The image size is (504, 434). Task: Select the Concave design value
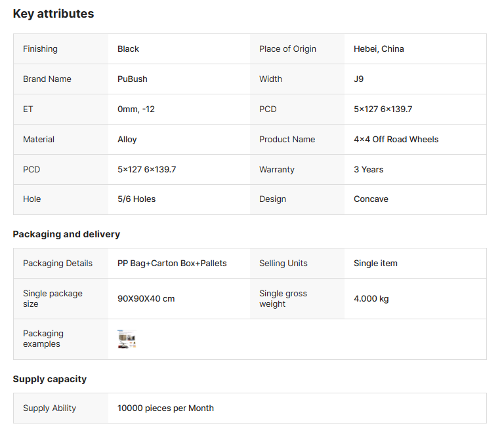(x=371, y=199)
